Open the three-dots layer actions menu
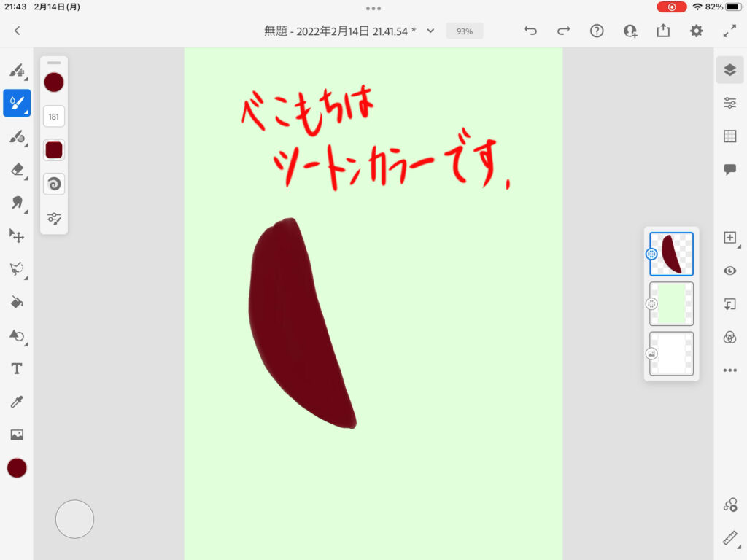Screen dimensions: 747x560 coord(729,370)
